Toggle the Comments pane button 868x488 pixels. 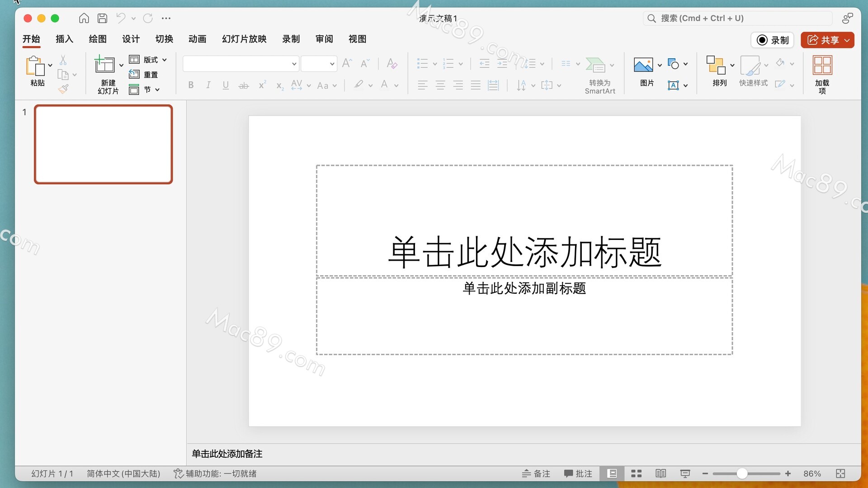[x=578, y=474]
